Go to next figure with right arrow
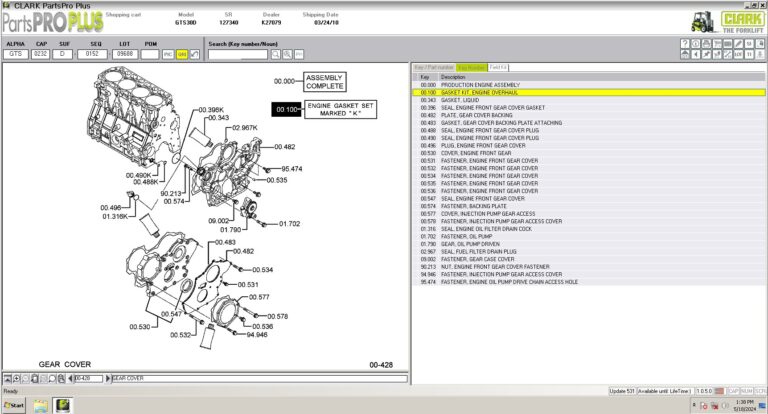Viewport: 768px width, 414px height. click(108, 378)
